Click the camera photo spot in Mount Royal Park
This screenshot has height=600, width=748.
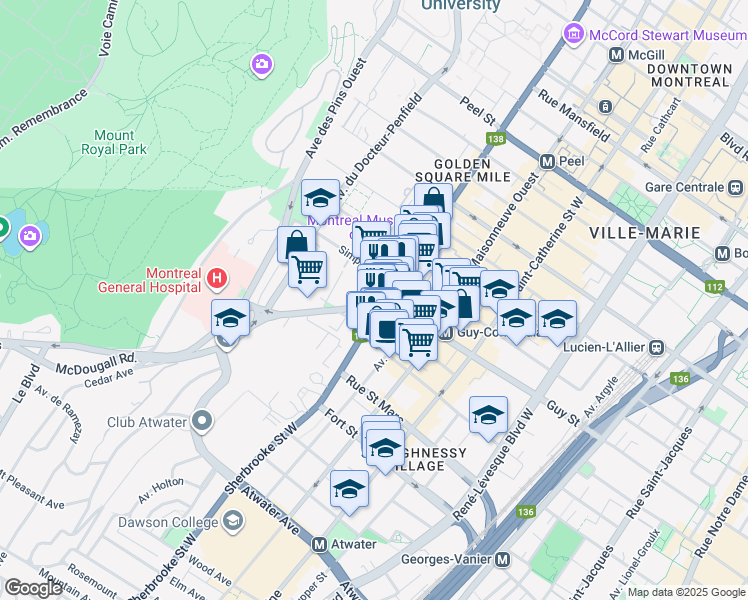pos(261,64)
